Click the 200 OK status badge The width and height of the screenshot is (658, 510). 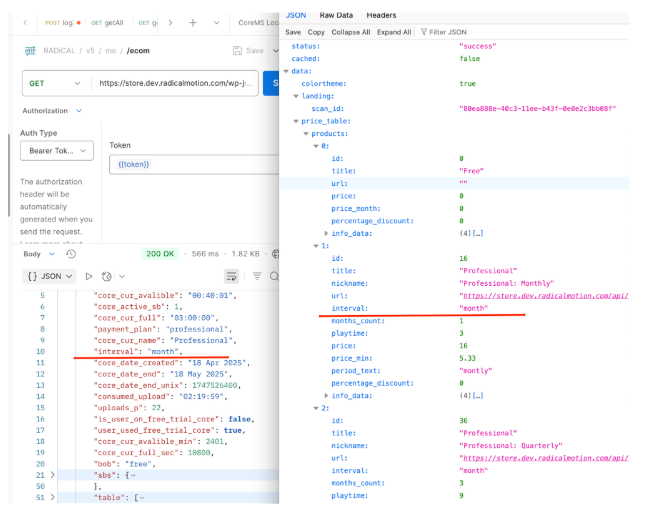point(160,254)
